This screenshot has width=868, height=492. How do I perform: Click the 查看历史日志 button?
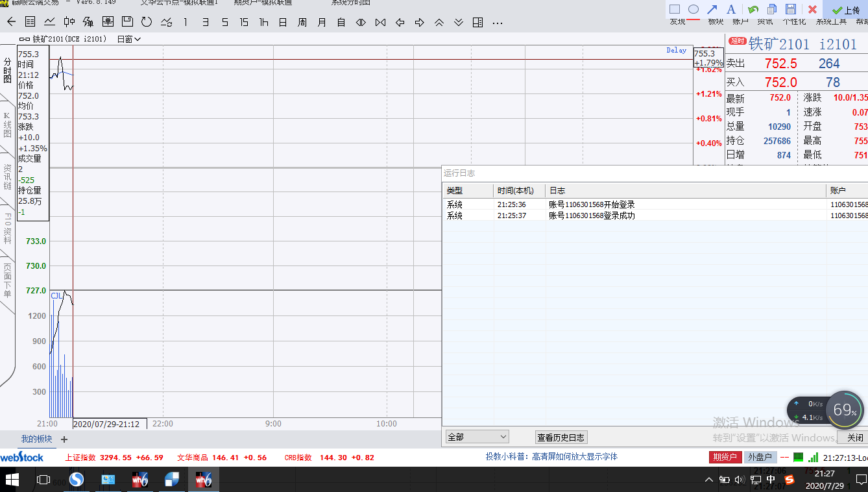pyautogui.click(x=561, y=437)
